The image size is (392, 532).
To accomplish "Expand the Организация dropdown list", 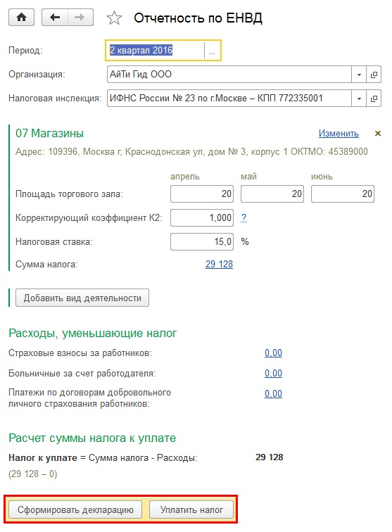I will tap(359, 75).
